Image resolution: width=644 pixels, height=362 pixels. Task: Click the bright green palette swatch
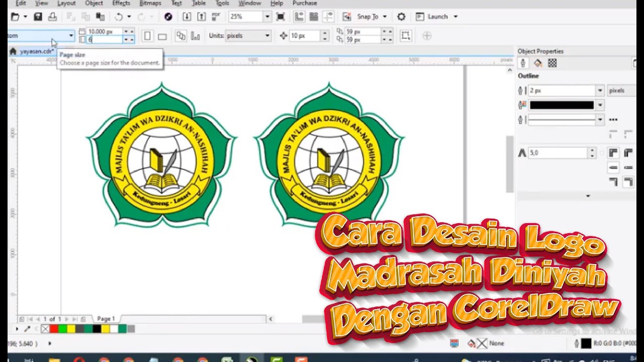pos(62,329)
